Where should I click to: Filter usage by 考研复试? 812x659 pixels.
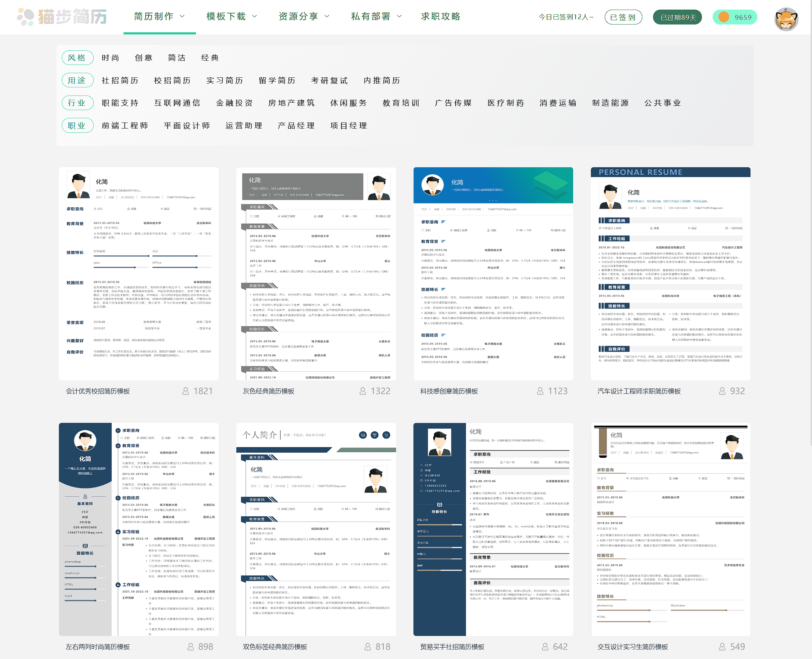coord(330,81)
